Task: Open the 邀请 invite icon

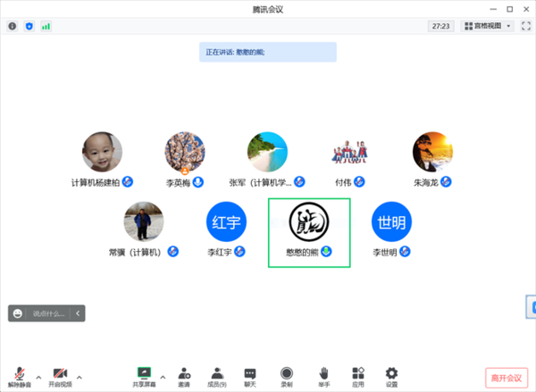Action: click(184, 377)
